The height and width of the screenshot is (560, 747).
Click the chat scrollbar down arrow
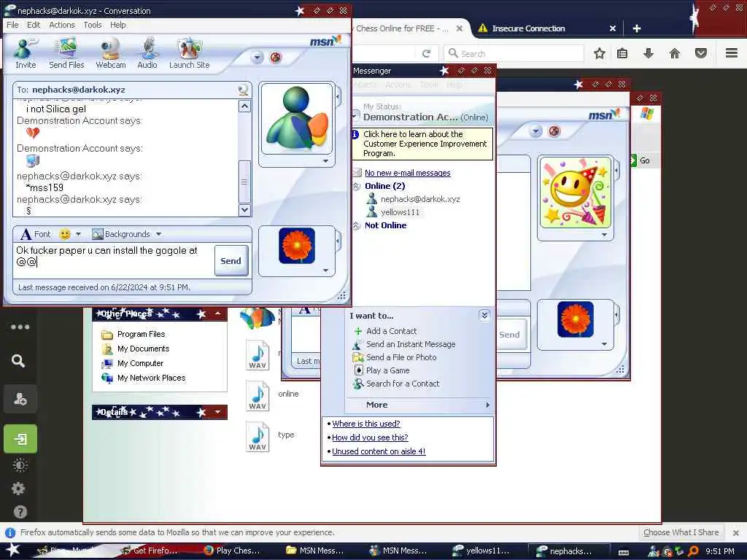(x=244, y=209)
